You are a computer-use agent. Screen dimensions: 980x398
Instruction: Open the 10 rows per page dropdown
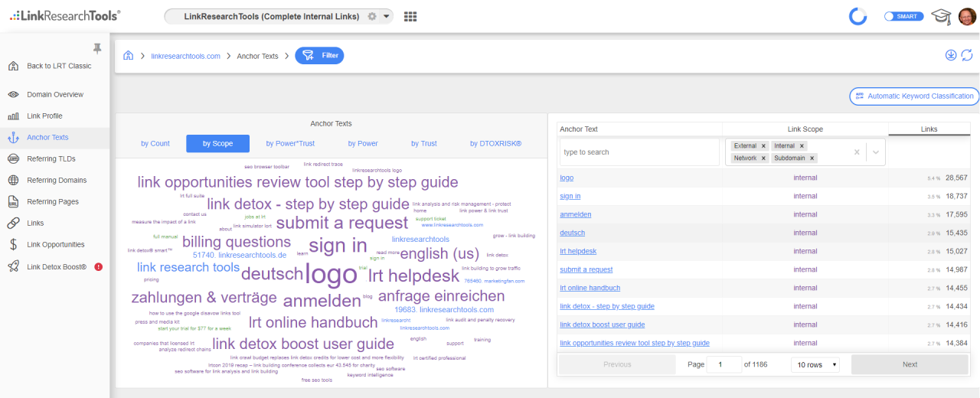[x=815, y=364]
